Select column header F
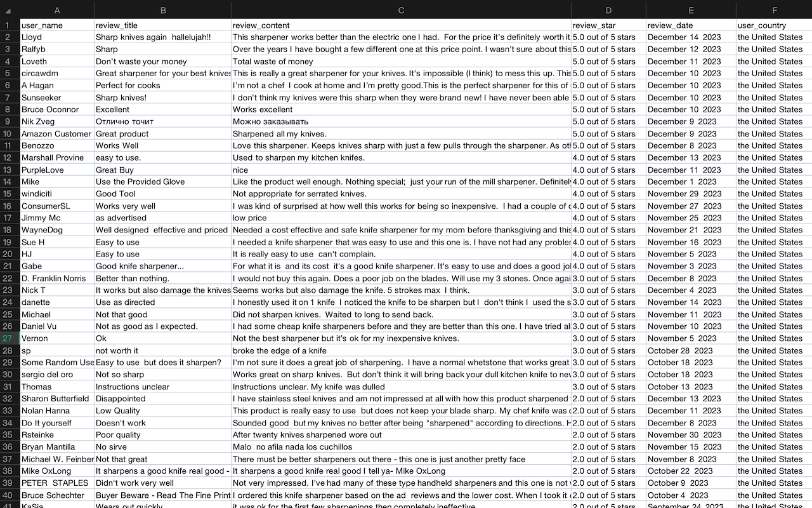The height and width of the screenshot is (508, 812). click(x=774, y=10)
